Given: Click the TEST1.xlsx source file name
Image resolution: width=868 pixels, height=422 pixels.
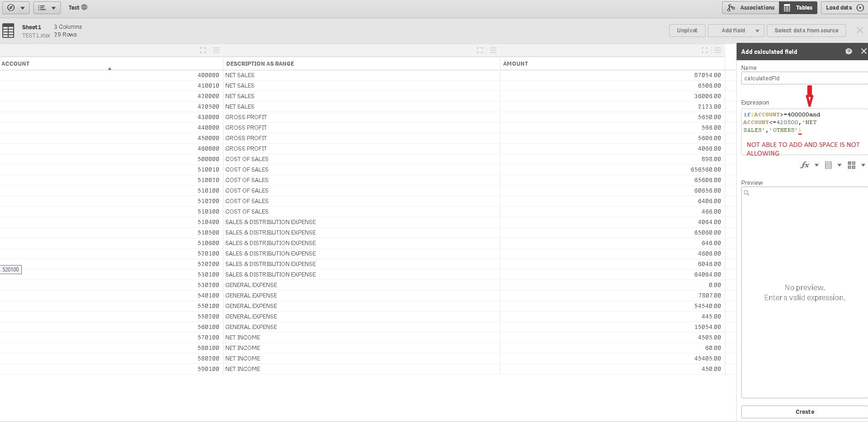Looking at the screenshot, I should click(x=36, y=36).
